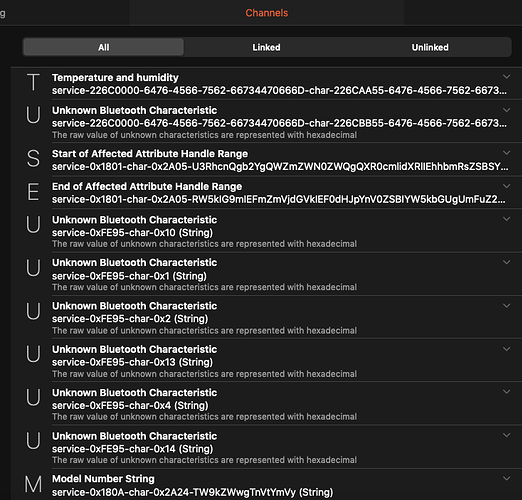Click the E icon of End of Affected Range
The height and width of the screenshot is (500, 522).
(33, 192)
